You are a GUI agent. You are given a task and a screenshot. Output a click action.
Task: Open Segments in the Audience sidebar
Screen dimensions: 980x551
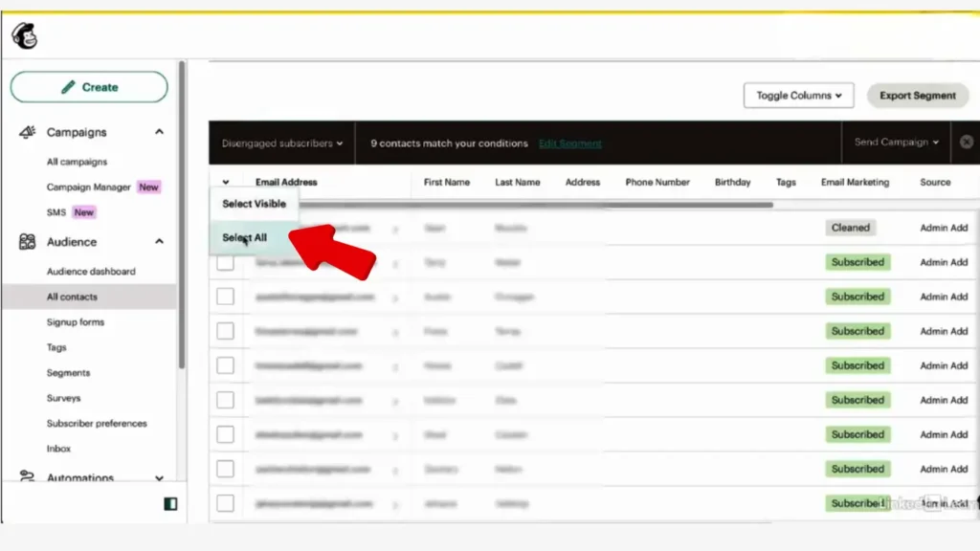(x=68, y=373)
